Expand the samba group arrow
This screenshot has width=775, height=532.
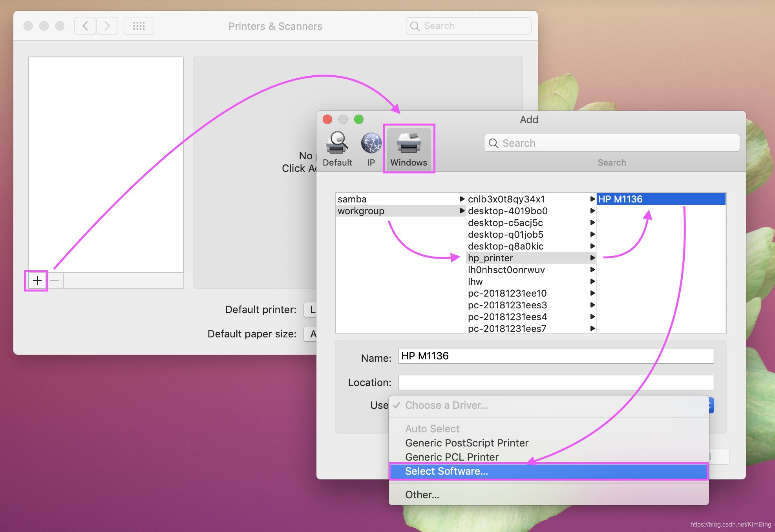(x=462, y=199)
